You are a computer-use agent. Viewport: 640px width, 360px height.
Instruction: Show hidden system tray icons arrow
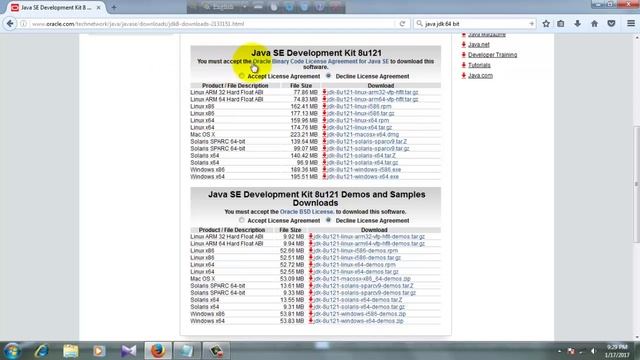pyautogui.click(x=559, y=351)
